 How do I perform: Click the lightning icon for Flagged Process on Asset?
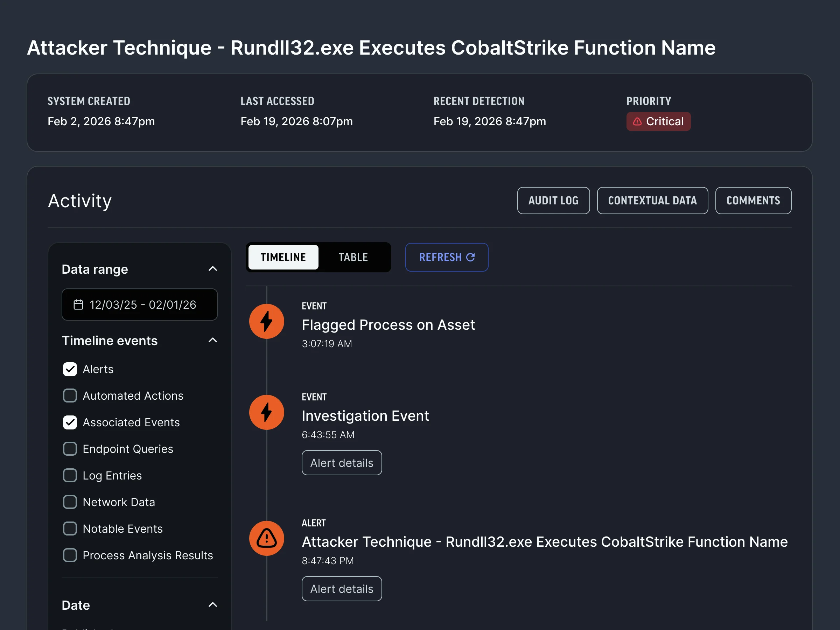pos(267,321)
